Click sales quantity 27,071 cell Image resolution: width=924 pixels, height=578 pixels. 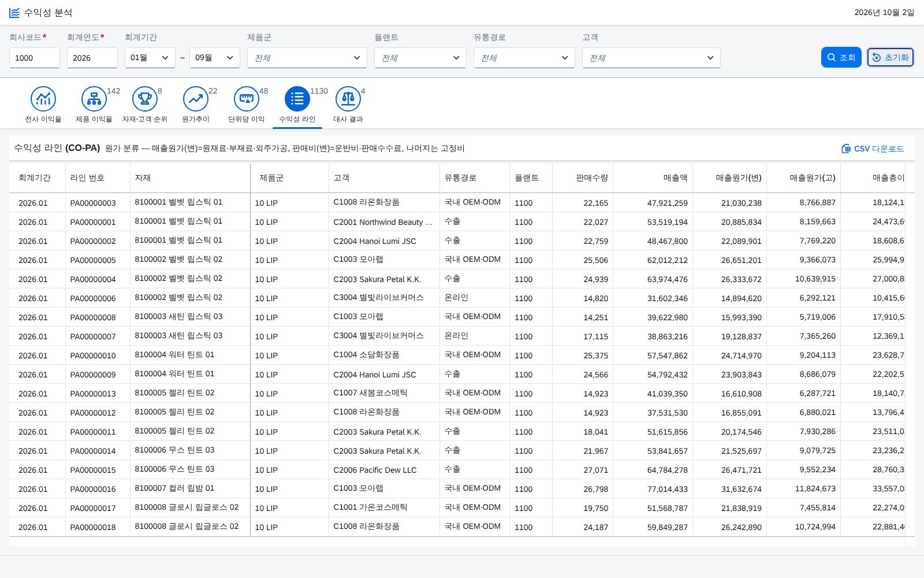click(583, 470)
